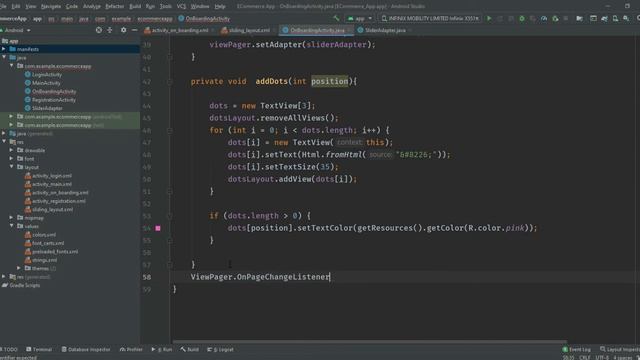Collapse the values folder
640x360 pixels.
11,226
